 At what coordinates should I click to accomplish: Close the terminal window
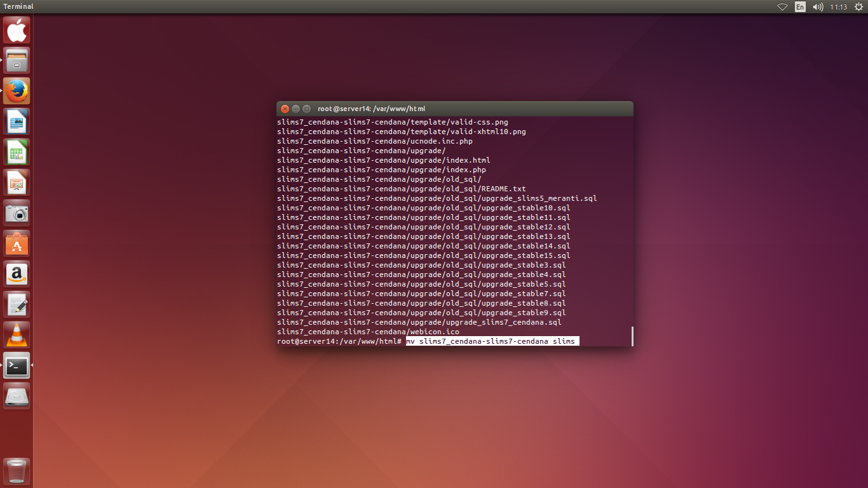285,109
